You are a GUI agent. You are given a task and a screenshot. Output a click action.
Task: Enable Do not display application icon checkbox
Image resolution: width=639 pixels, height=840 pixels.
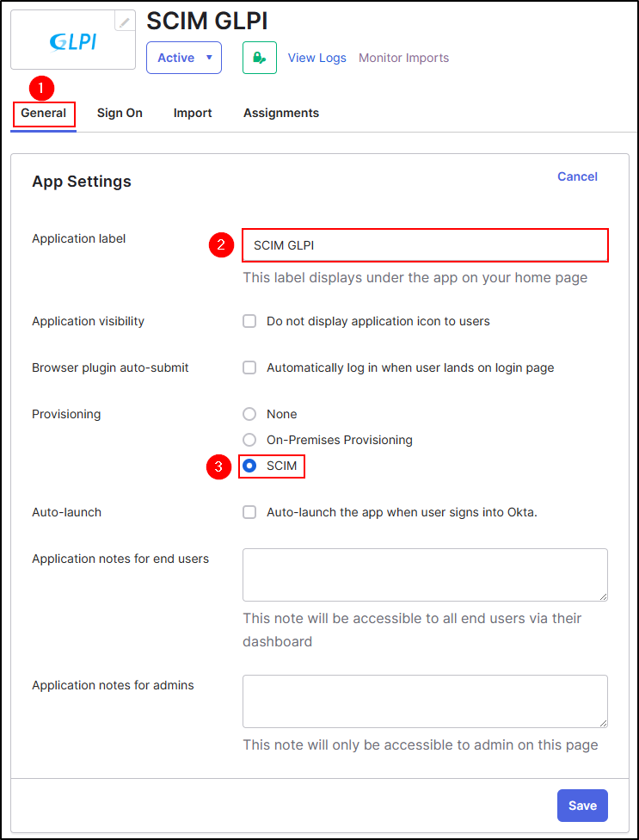click(x=249, y=321)
